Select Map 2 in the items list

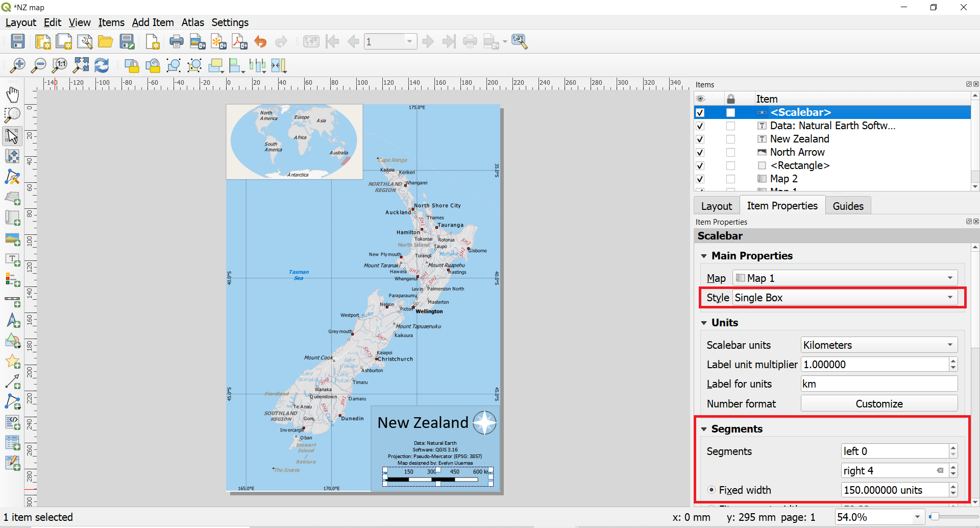[783, 179]
